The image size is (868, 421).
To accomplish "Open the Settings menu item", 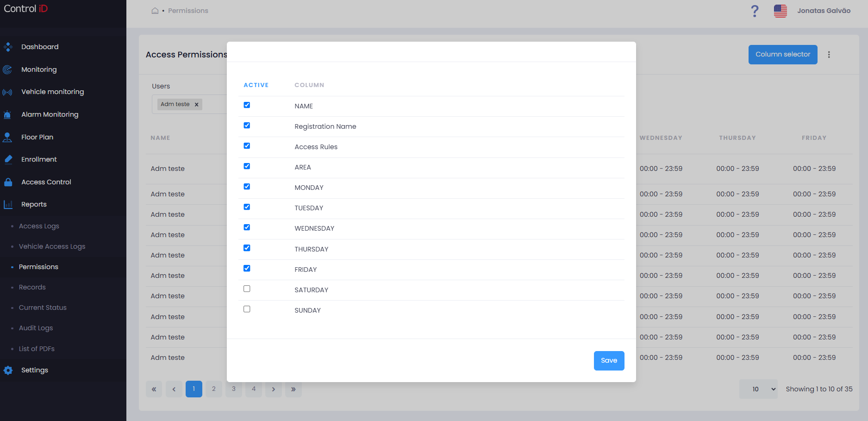I will [x=35, y=370].
